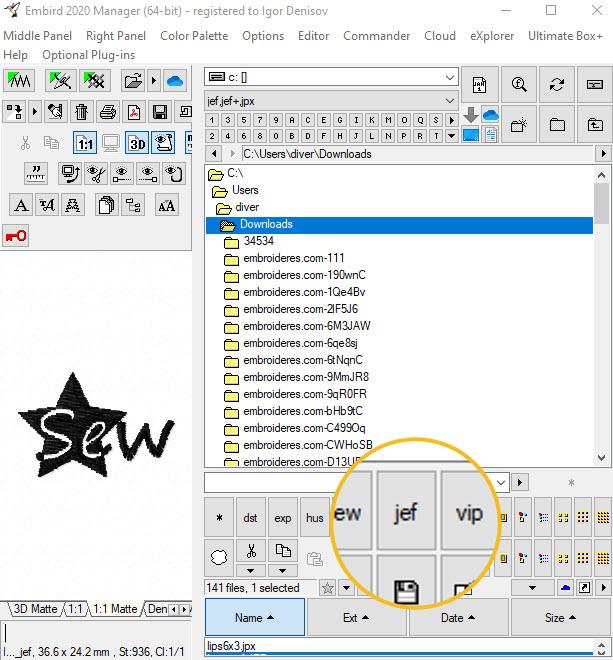Click the hand writing rename icon
The height and width of the screenshot is (660, 613).
pos(55,112)
